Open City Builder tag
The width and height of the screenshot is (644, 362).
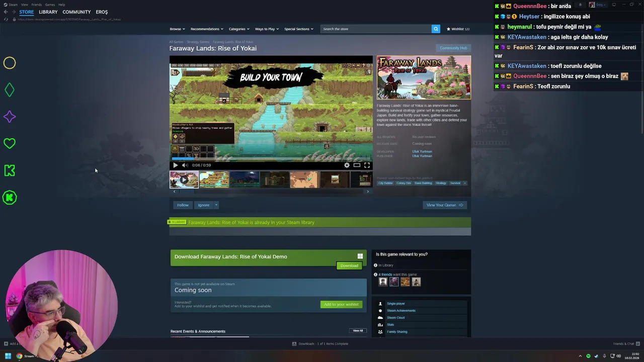pos(385,183)
